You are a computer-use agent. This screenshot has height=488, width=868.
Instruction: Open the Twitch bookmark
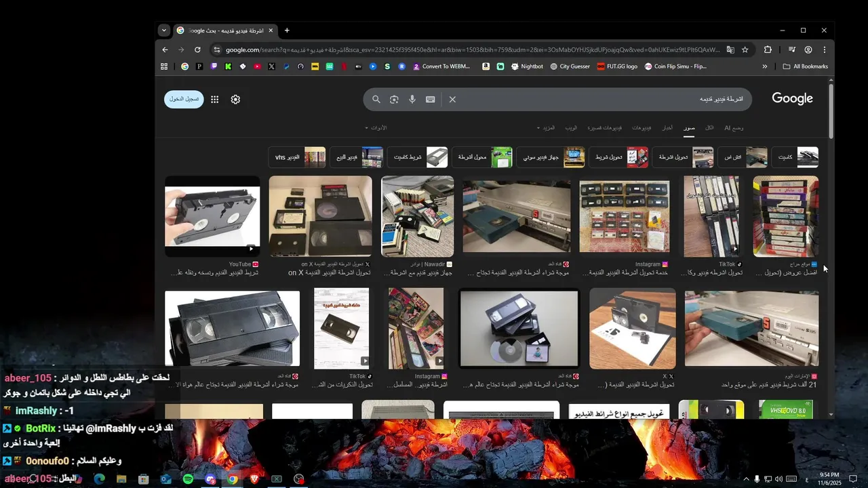click(214, 66)
